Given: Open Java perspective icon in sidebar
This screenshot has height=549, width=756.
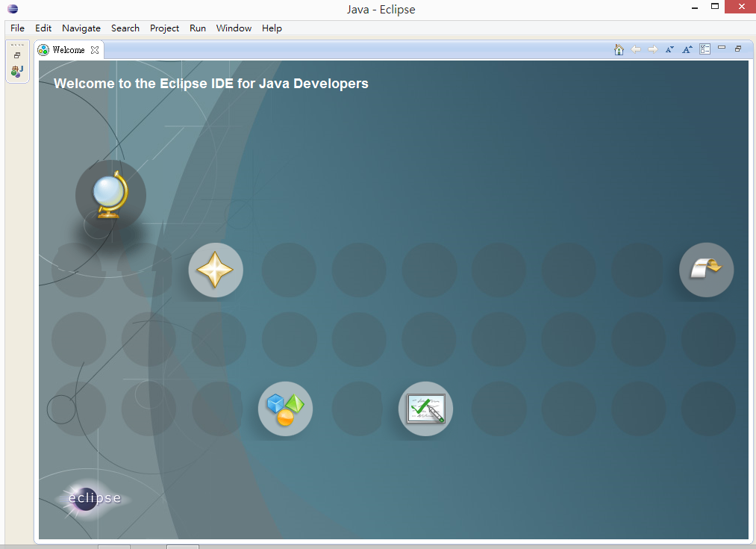Looking at the screenshot, I should (x=17, y=72).
